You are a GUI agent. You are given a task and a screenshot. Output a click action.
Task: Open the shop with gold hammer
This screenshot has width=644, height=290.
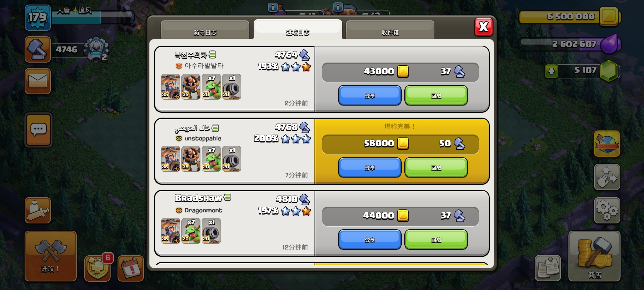pos(594,256)
